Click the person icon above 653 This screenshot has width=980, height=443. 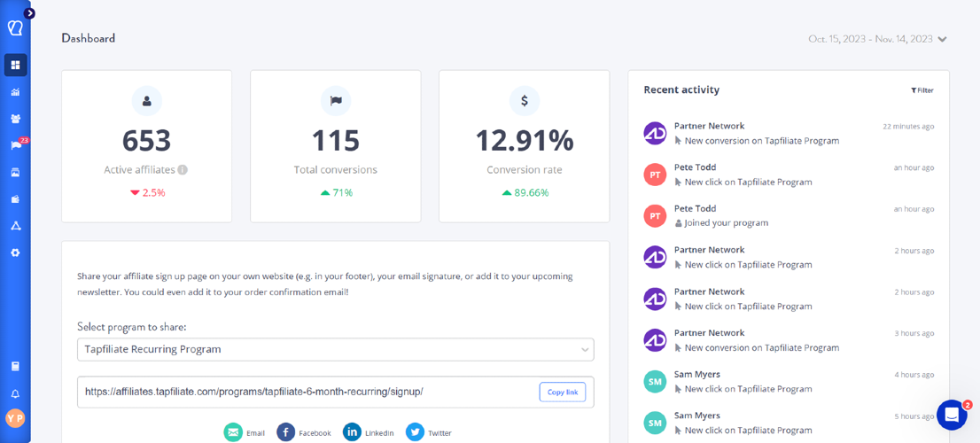[x=147, y=101]
